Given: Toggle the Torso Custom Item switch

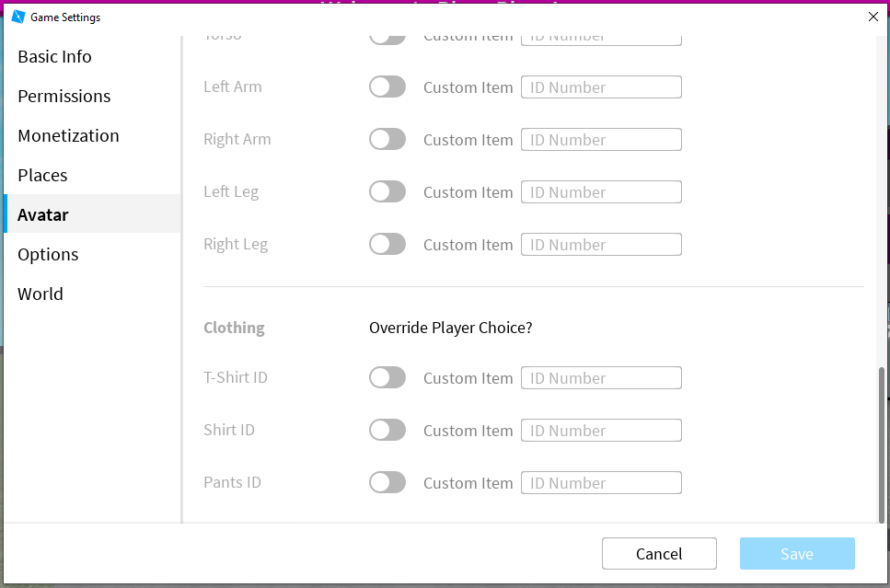Looking at the screenshot, I should click(387, 34).
